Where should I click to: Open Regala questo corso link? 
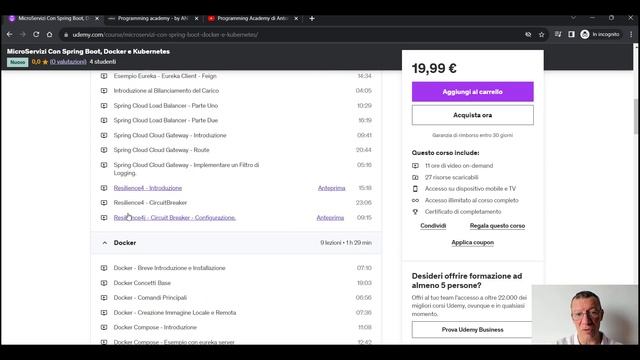point(497,226)
